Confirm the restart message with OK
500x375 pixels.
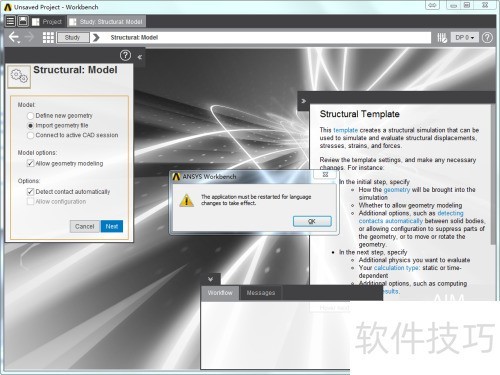coord(312,221)
